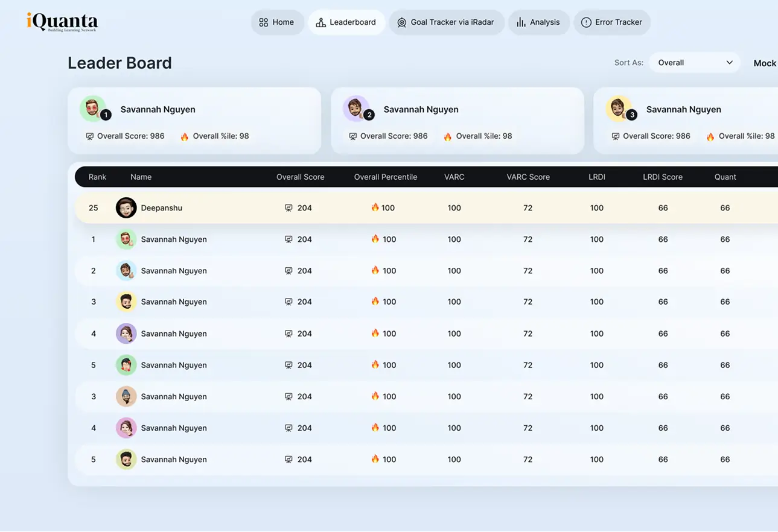The height and width of the screenshot is (532, 778).
Task: Click the score icon in the rank 1 row
Action: click(x=289, y=239)
